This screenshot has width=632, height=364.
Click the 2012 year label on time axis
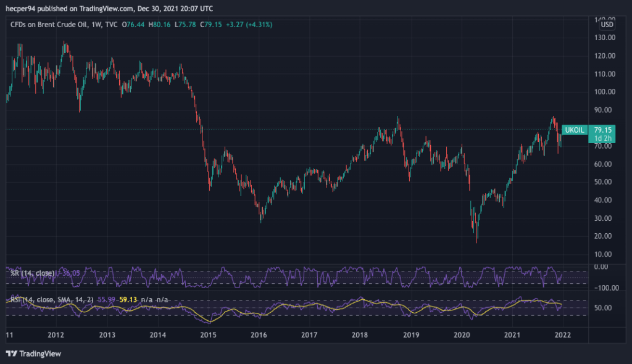click(56, 335)
